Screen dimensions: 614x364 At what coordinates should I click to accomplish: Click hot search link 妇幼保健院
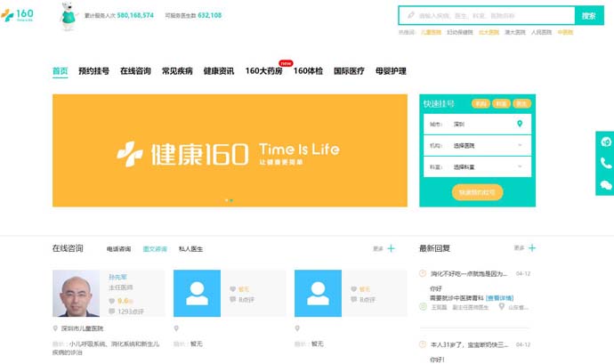coord(460,32)
